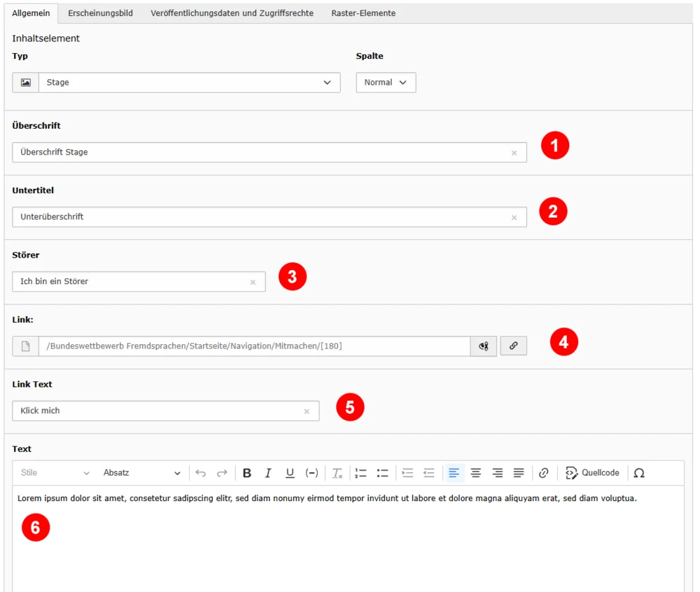Click the remove format icon
Image resolution: width=700 pixels, height=592 pixels.
337,473
